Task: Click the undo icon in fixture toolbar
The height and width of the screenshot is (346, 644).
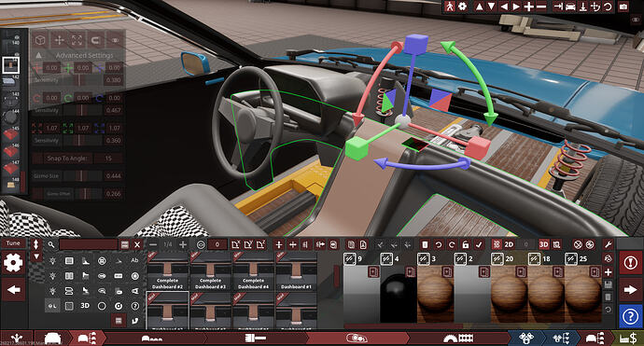Action: [x=439, y=244]
